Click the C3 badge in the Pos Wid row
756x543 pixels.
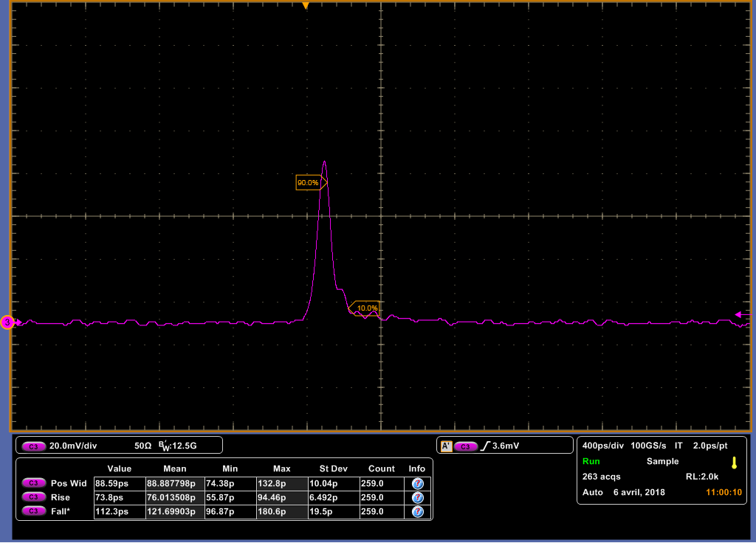click(x=33, y=483)
